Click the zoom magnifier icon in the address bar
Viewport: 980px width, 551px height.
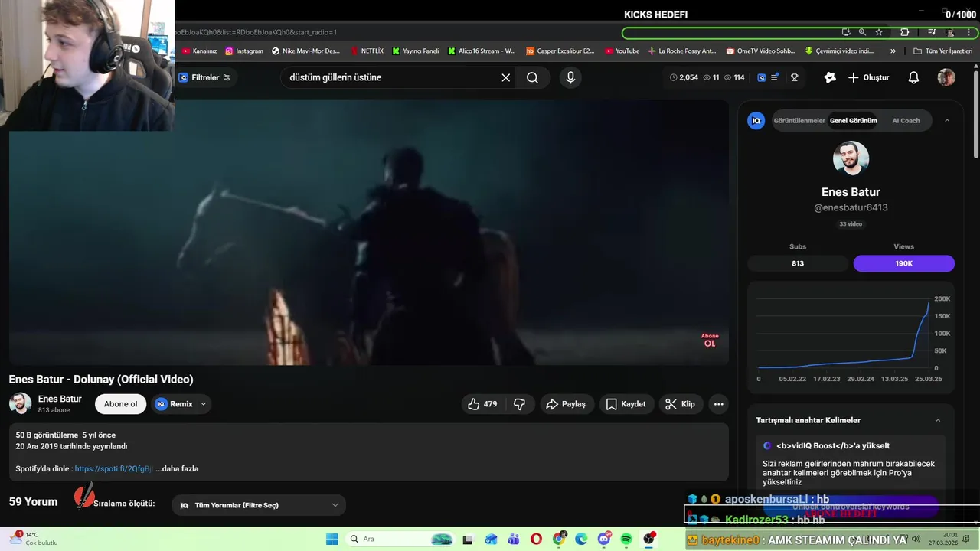point(862,32)
